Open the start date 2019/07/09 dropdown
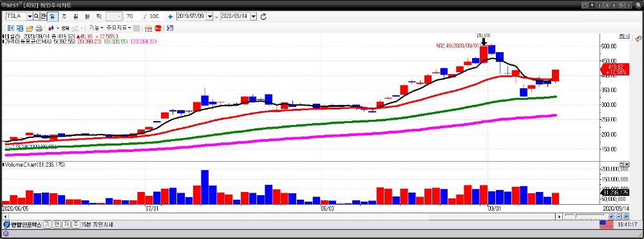Image resolution: width=644 pixels, height=239 pixels. pos(210,16)
